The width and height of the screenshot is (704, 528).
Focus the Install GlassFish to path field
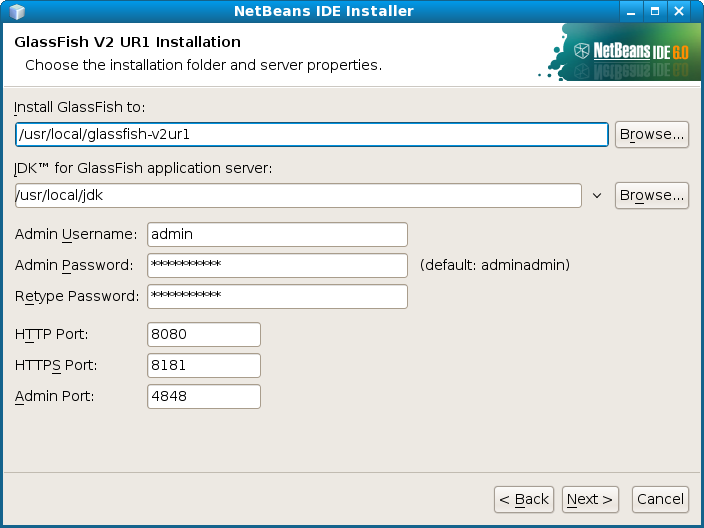(x=312, y=134)
